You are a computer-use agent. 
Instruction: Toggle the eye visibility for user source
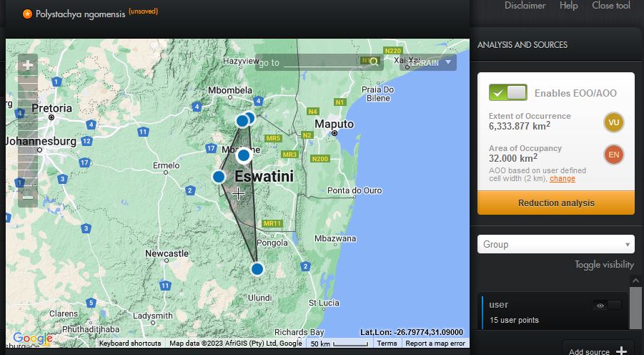pos(600,306)
